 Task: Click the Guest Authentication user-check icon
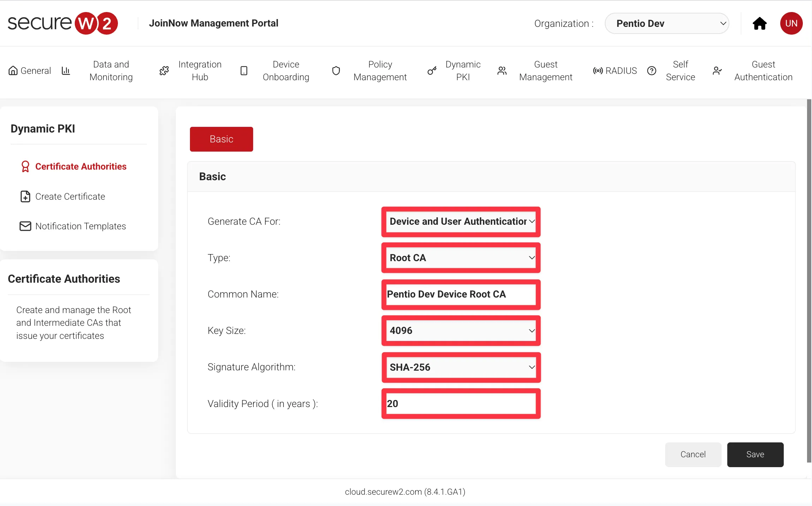point(717,71)
